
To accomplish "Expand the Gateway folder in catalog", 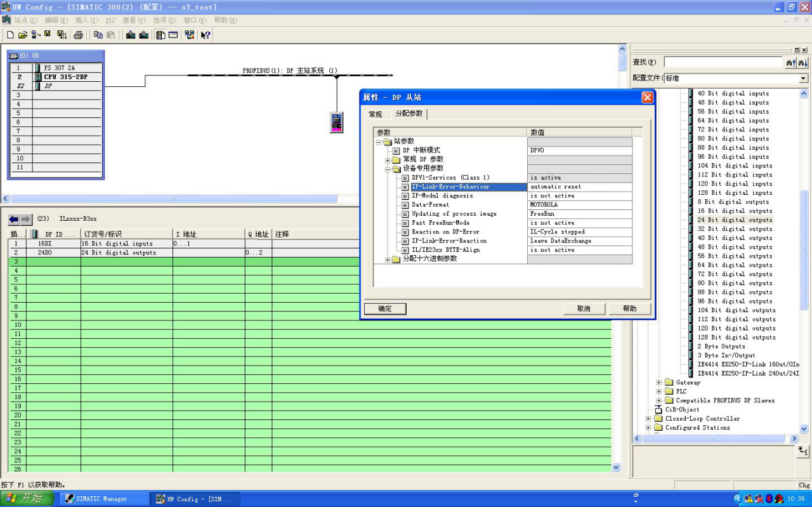I will [658, 383].
